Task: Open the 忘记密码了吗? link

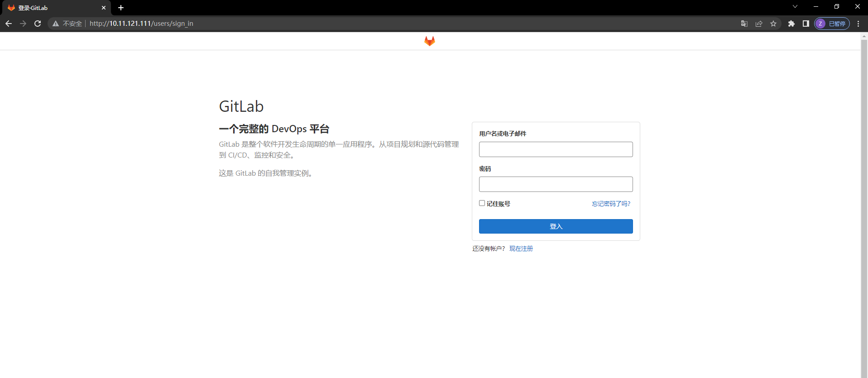Action: pos(611,204)
